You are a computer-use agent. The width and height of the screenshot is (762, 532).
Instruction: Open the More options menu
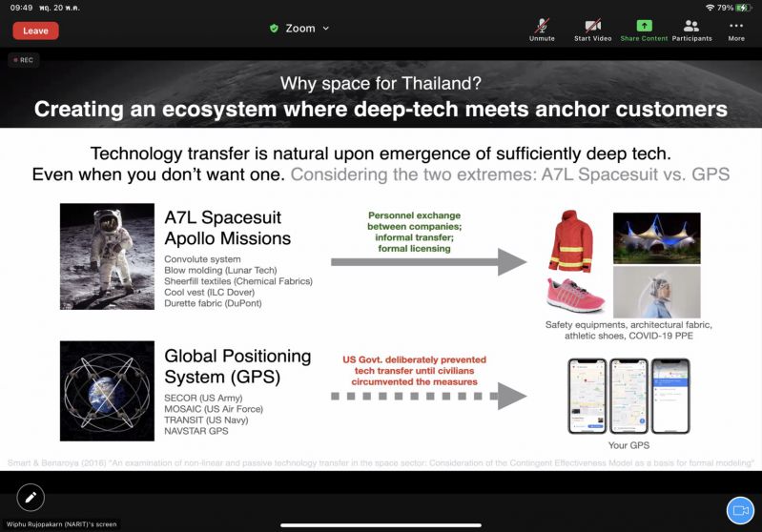click(735, 31)
